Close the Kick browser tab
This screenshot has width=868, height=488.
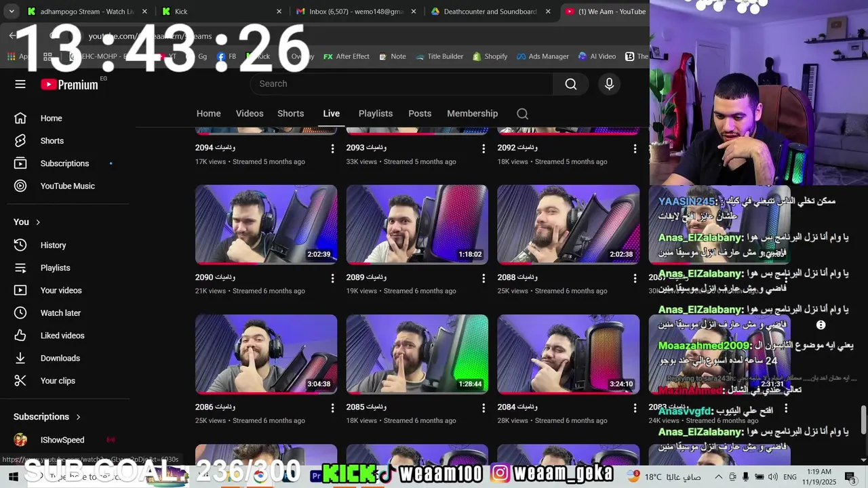tap(279, 12)
